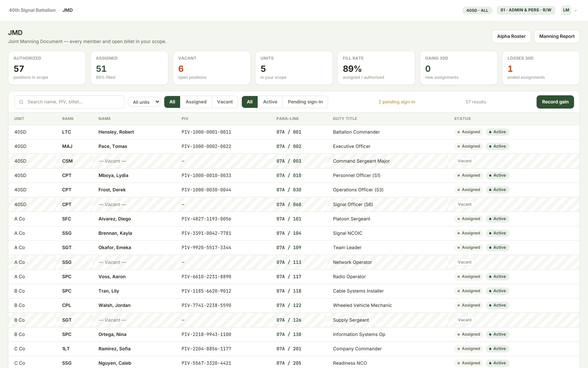This screenshot has height=368, width=588.
Task: Filter to Assigned billets
Action: [x=196, y=102]
